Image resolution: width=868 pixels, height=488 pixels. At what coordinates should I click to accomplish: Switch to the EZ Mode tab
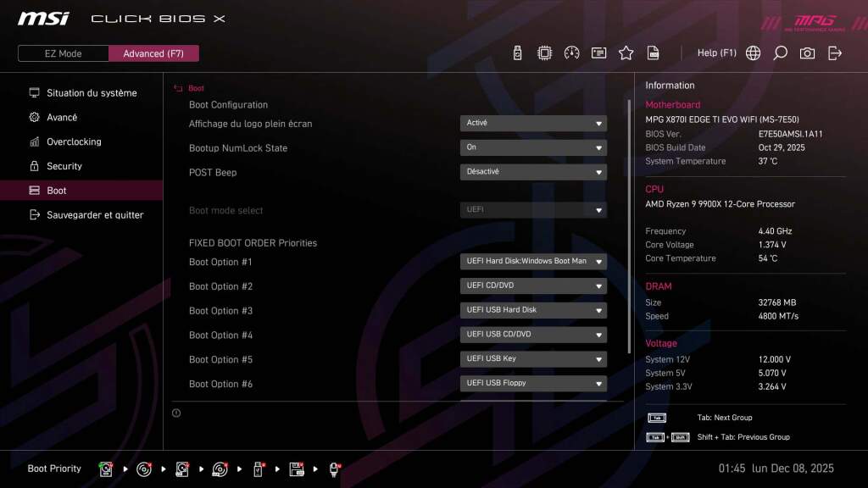point(62,53)
